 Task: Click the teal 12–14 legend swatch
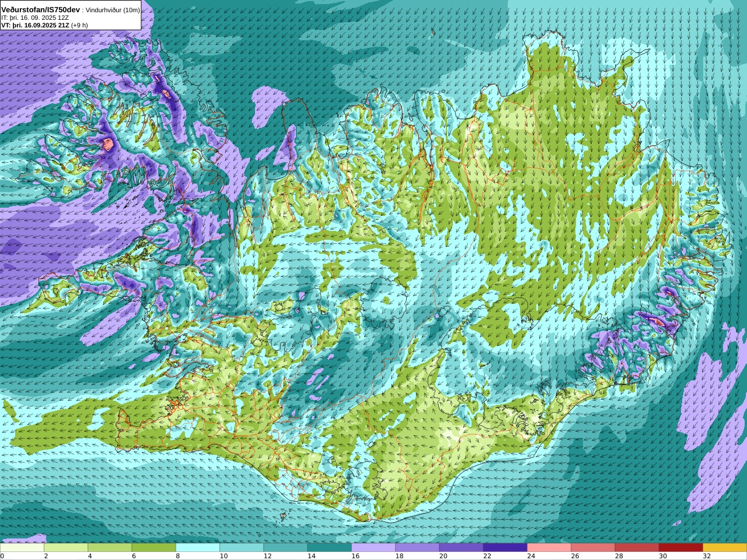click(285, 548)
